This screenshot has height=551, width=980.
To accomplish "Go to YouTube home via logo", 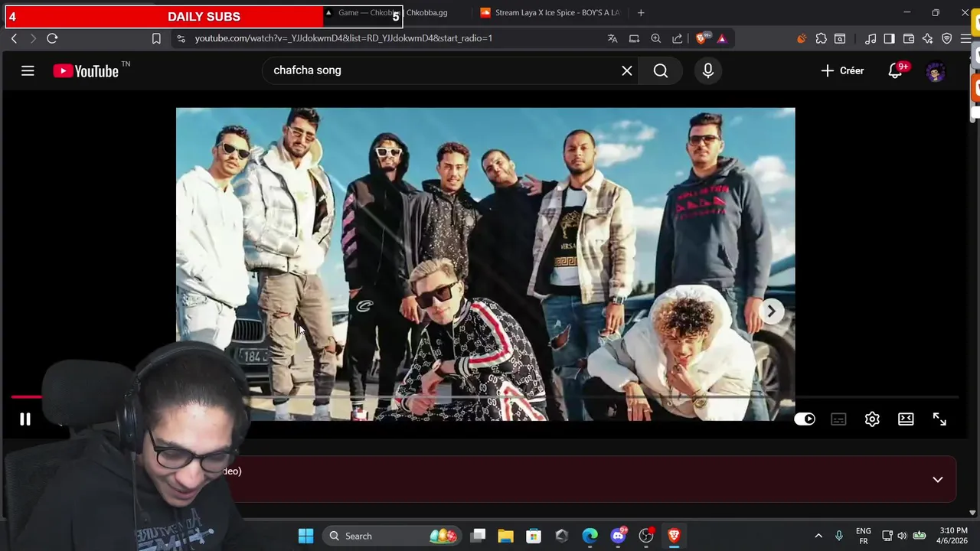I will [86, 71].
